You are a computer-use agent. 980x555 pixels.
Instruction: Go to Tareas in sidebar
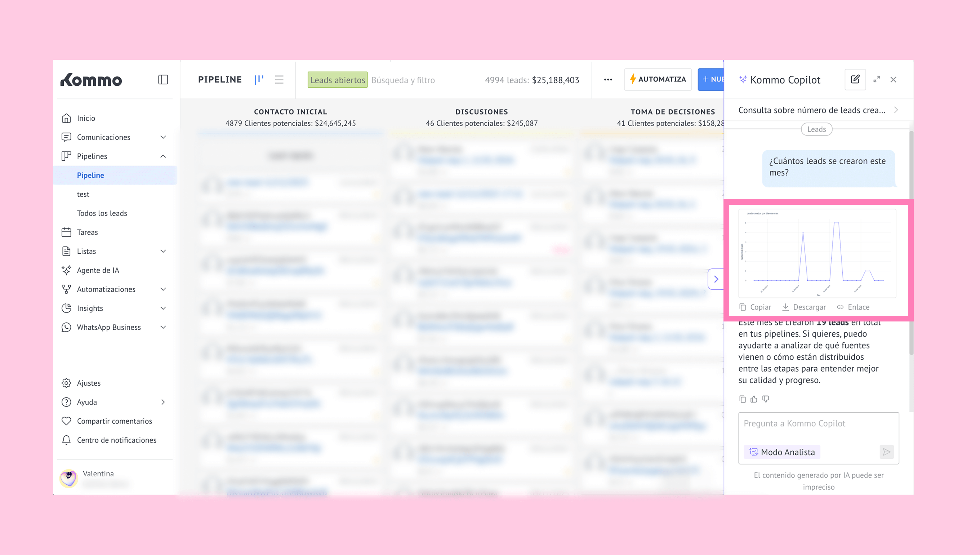click(x=87, y=232)
